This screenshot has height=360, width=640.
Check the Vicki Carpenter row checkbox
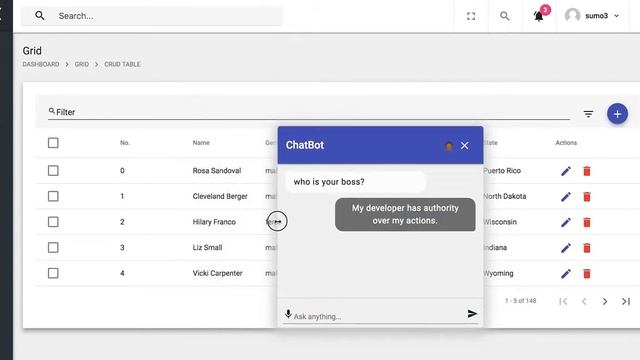coord(53,273)
